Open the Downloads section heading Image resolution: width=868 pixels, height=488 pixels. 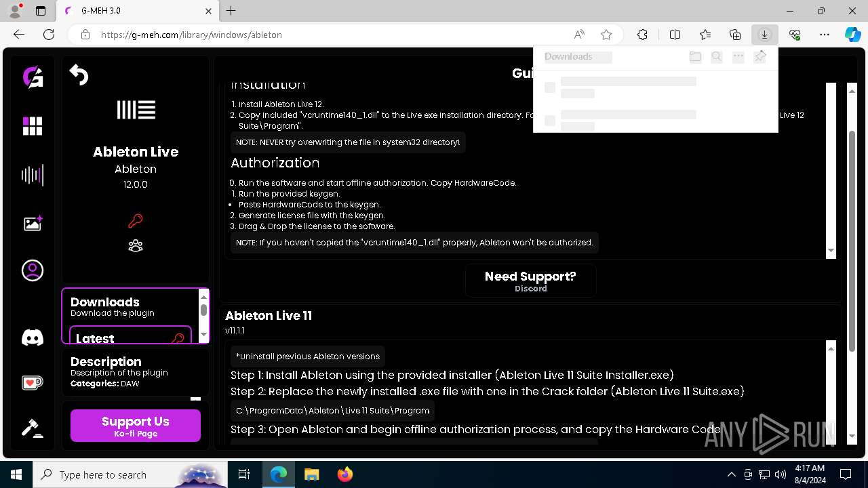pyautogui.click(x=105, y=302)
